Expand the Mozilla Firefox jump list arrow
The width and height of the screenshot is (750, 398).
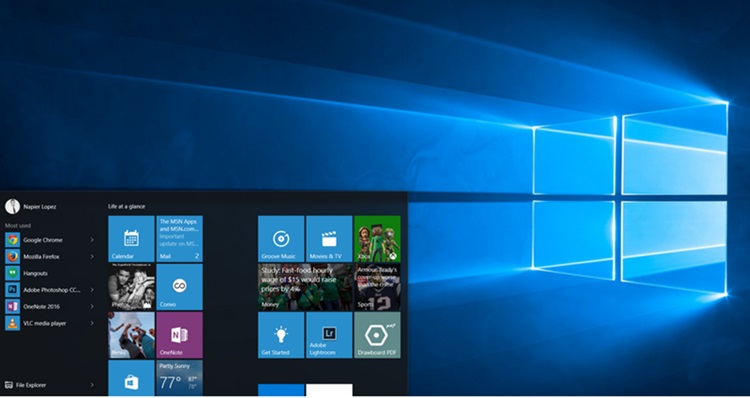point(92,257)
